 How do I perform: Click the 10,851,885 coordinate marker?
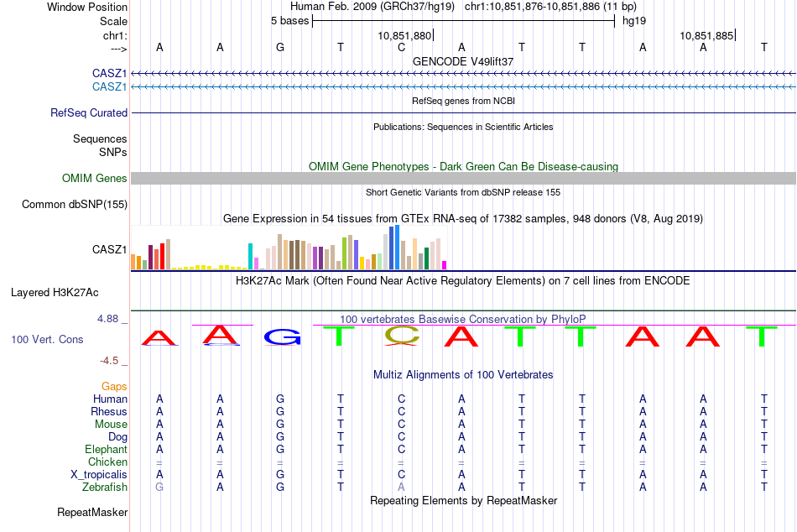pyautogui.click(x=706, y=35)
